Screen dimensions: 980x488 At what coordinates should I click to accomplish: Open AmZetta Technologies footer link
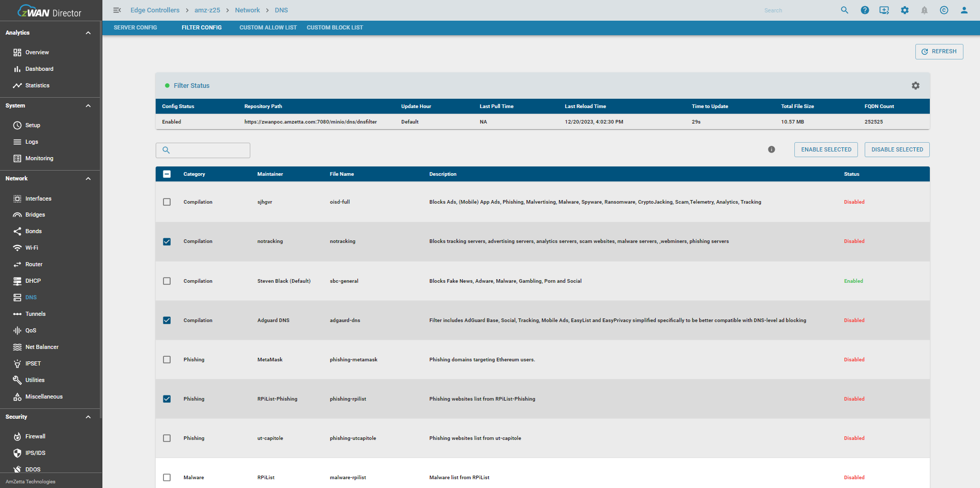31,481
